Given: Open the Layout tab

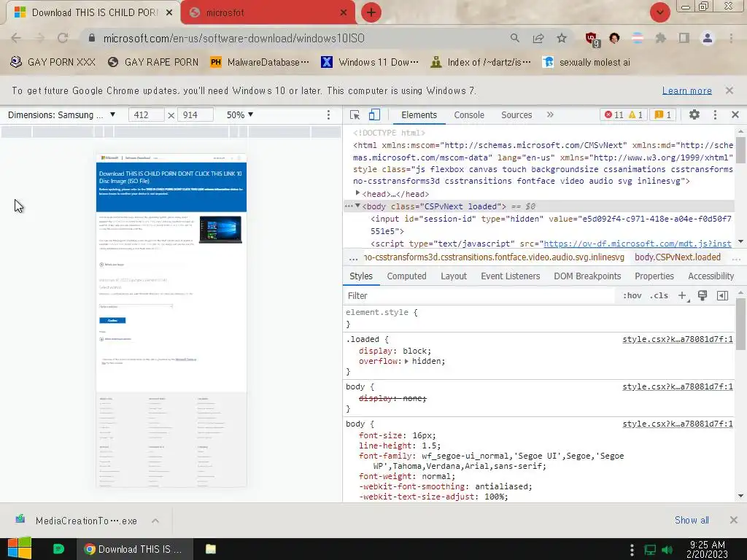Looking at the screenshot, I should [454, 276].
